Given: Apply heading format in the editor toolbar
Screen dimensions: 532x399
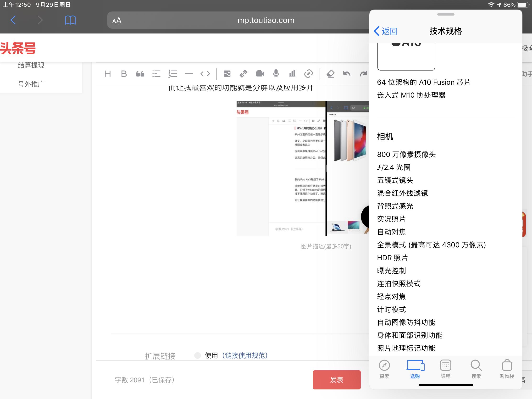Looking at the screenshot, I should pos(108,74).
